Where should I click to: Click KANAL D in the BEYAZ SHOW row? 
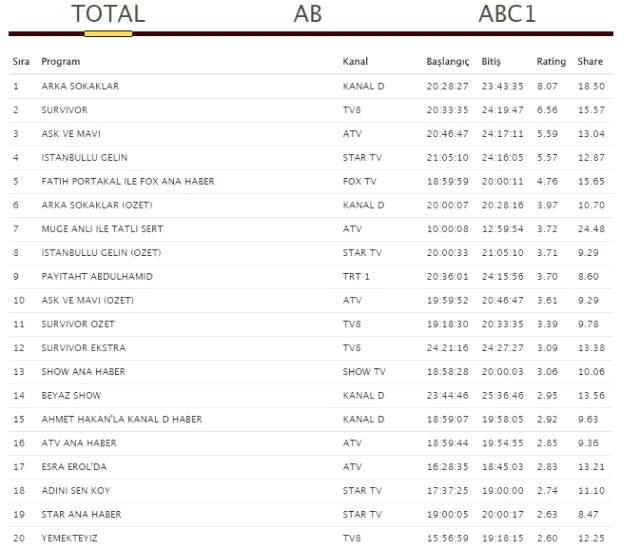(x=363, y=395)
